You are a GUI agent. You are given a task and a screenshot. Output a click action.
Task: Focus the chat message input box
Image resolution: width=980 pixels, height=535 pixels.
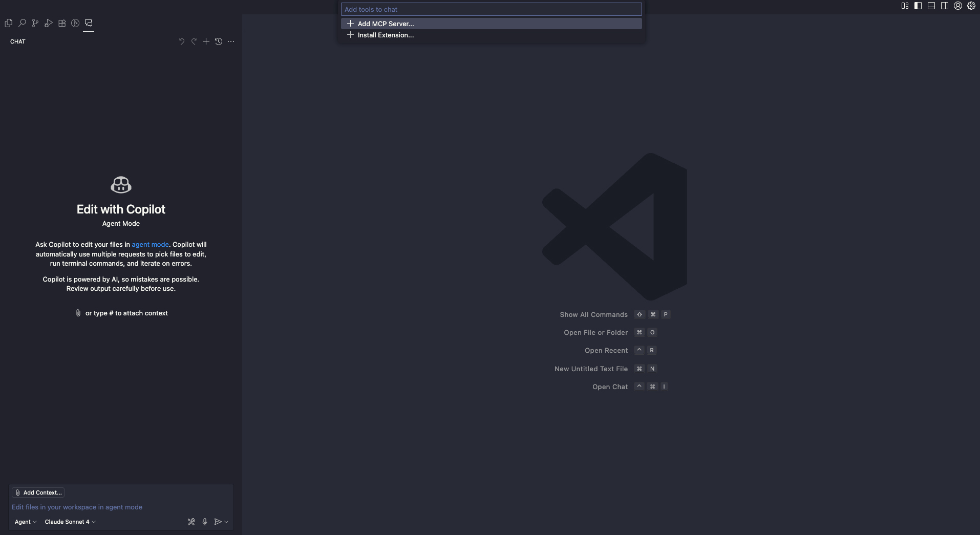pos(121,507)
